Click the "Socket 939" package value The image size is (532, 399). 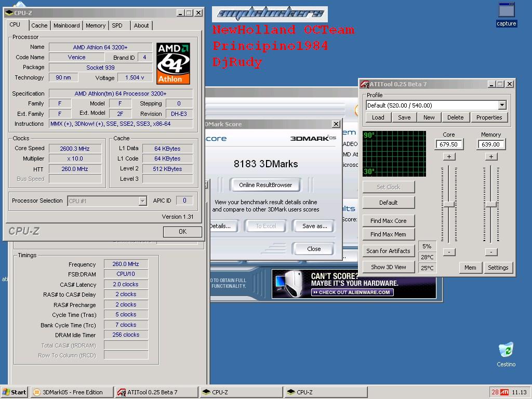100,68
